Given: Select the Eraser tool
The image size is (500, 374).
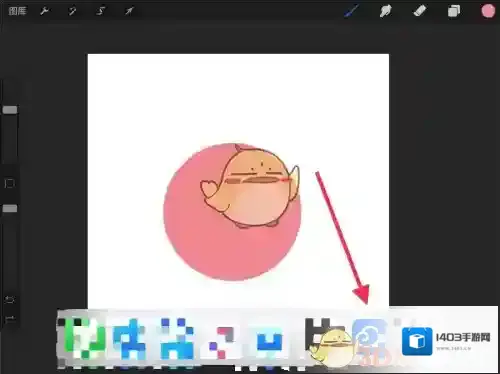Looking at the screenshot, I should [x=420, y=11].
